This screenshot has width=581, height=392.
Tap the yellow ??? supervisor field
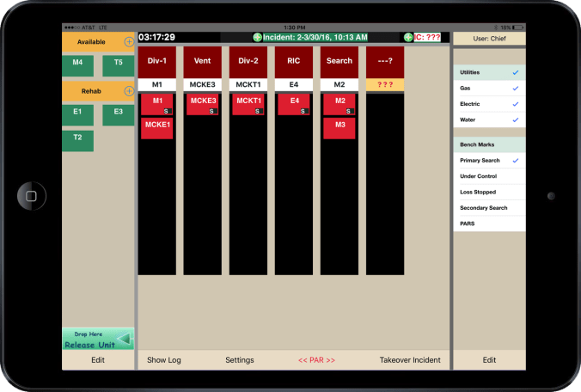pos(384,85)
